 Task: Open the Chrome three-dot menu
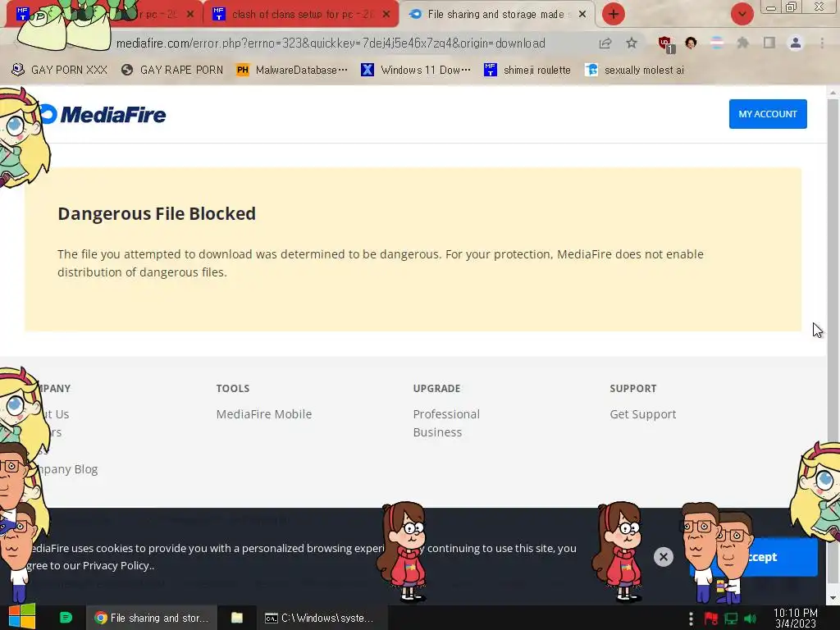coord(822,43)
